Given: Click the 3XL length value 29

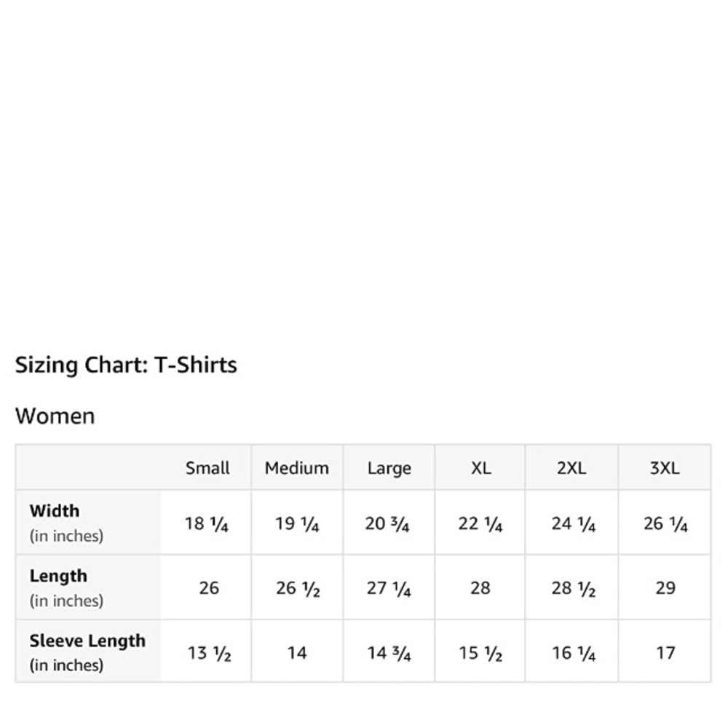Looking at the screenshot, I should point(665,588).
